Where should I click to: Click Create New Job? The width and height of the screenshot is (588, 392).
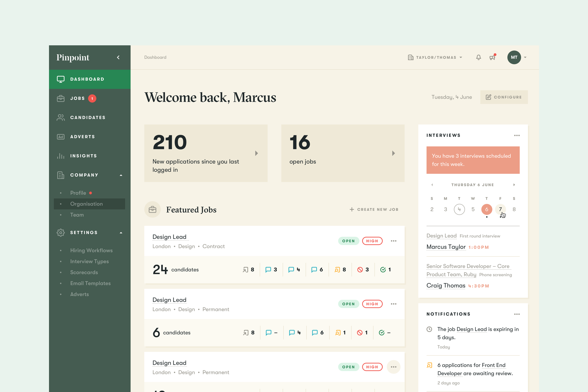[x=374, y=209]
